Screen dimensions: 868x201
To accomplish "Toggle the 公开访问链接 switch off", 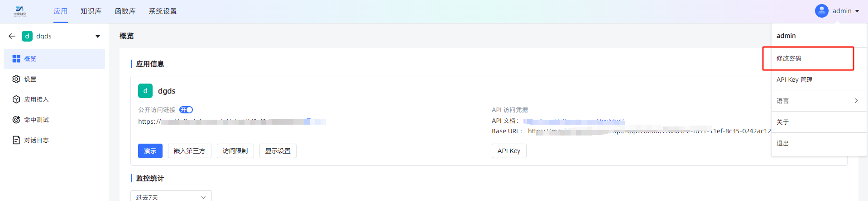I will click(x=186, y=110).
